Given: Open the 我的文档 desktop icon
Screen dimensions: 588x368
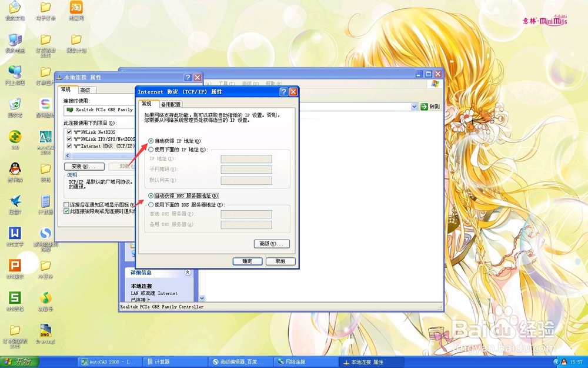Looking at the screenshot, I should tap(15, 10).
